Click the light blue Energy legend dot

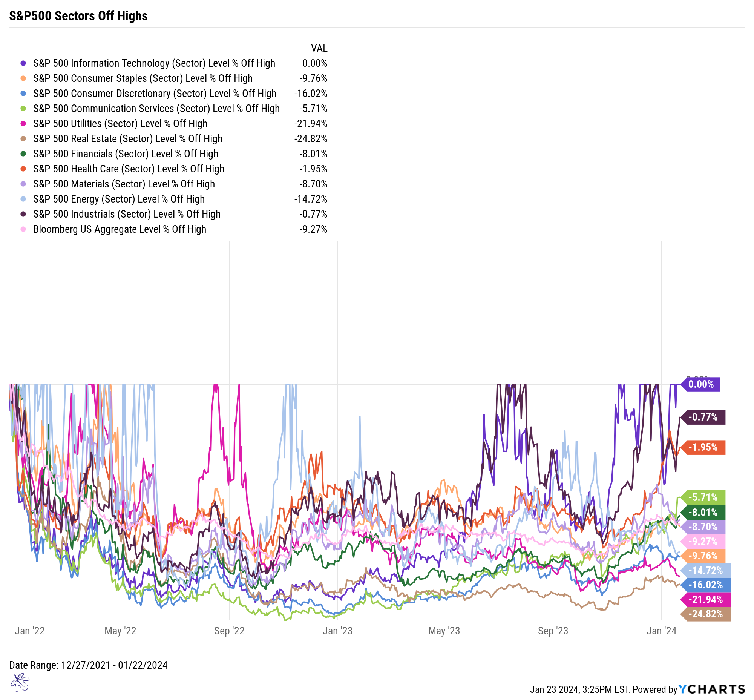tap(23, 199)
